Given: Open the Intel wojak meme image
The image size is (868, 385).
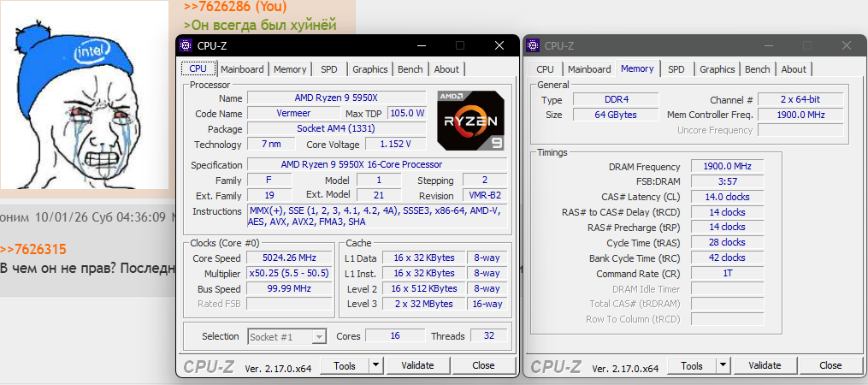Looking at the screenshot, I should pos(84,95).
